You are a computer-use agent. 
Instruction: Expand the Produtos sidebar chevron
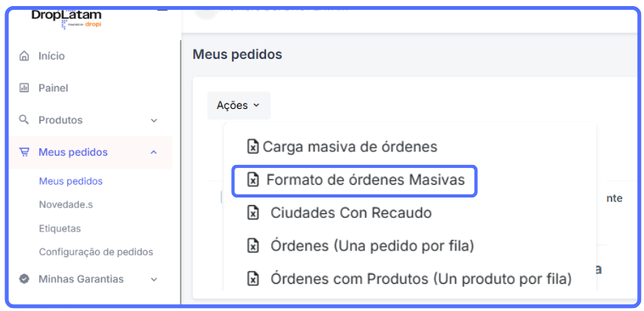154,120
